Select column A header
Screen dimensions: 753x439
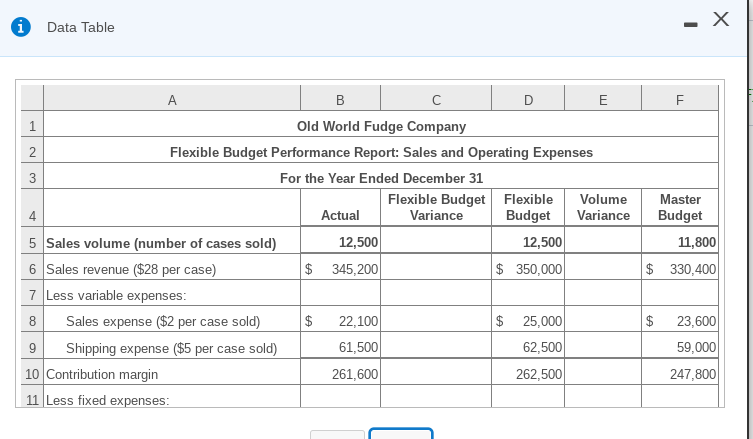tap(172, 100)
